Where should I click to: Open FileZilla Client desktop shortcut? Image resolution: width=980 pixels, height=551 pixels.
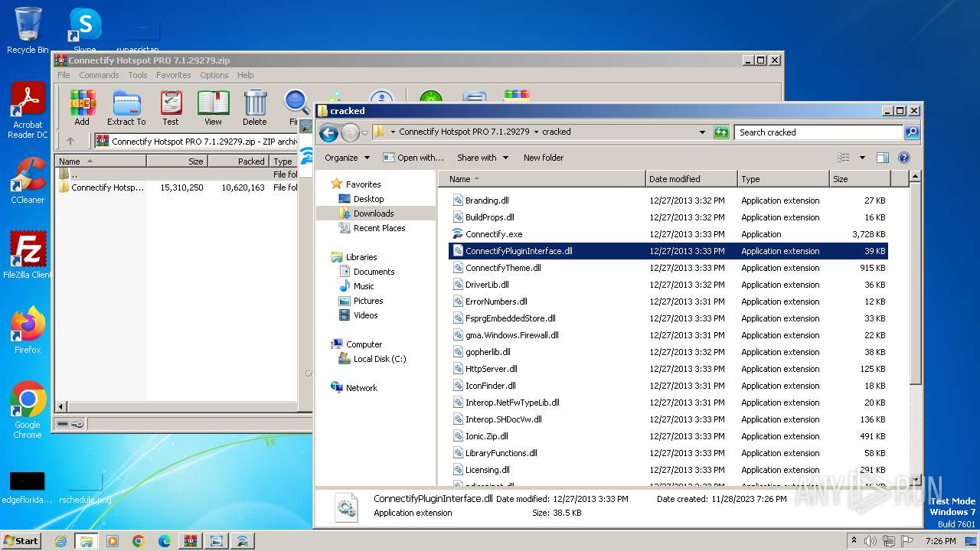pyautogui.click(x=28, y=255)
